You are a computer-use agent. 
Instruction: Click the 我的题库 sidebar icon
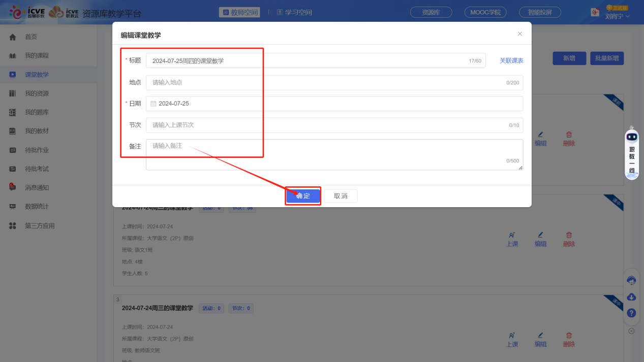click(x=13, y=112)
